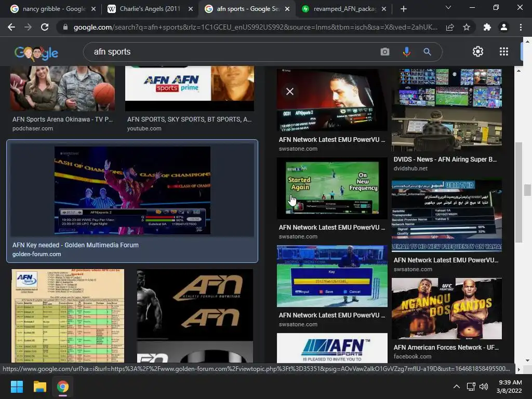Screen dimensions: 532x399
Task: Open the Google apps grid
Action: [x=504, y=51]
